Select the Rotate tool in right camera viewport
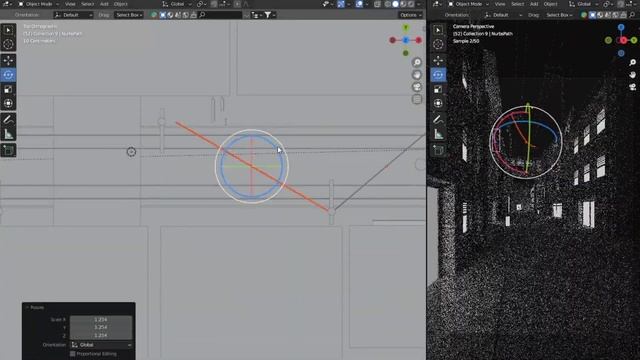The image size is (640, 360). (438, 75)
